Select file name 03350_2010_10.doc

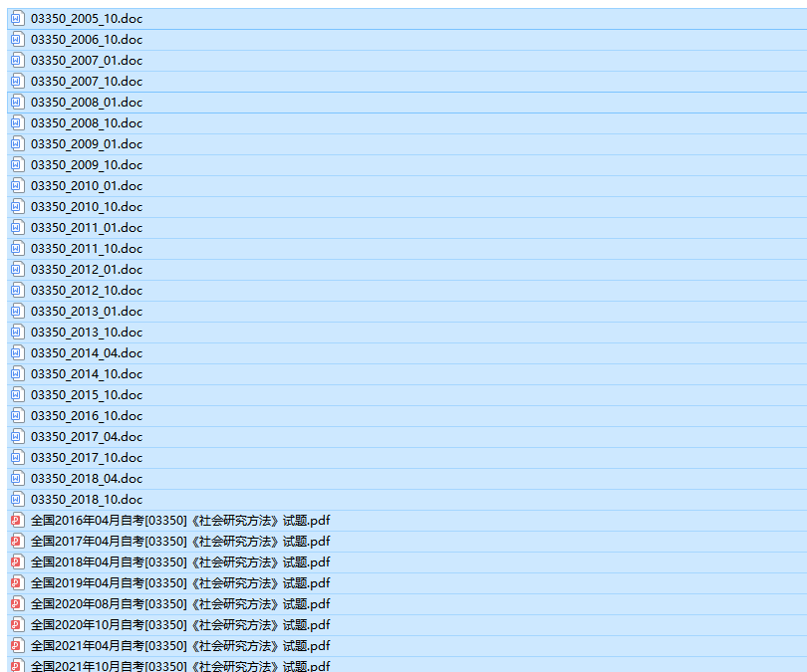pyautogui.click(x=87, y=207)
